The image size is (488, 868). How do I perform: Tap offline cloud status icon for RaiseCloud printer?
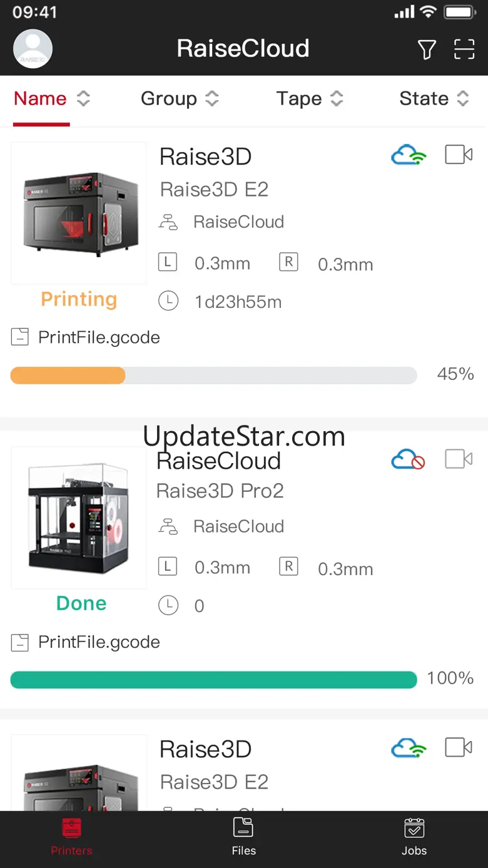[408, 461]
